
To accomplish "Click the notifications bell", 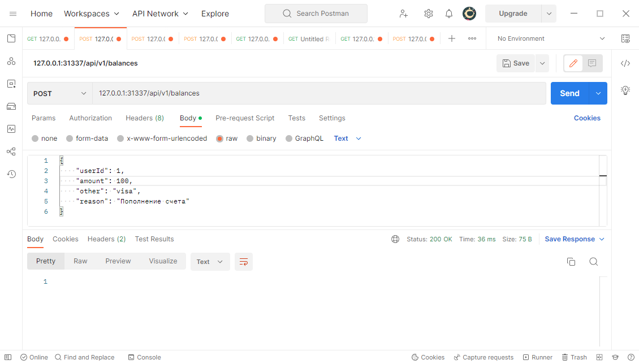I will (448, 13).
